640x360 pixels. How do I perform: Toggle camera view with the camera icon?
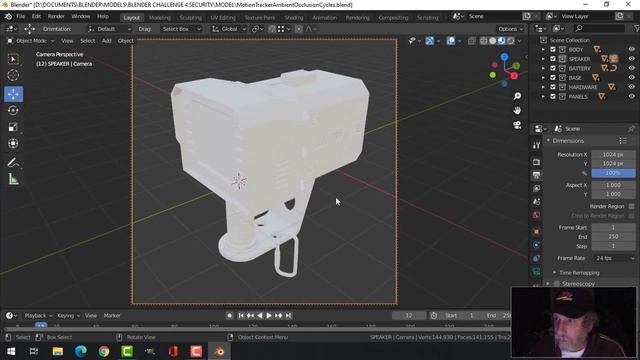(x=517, y=125)
